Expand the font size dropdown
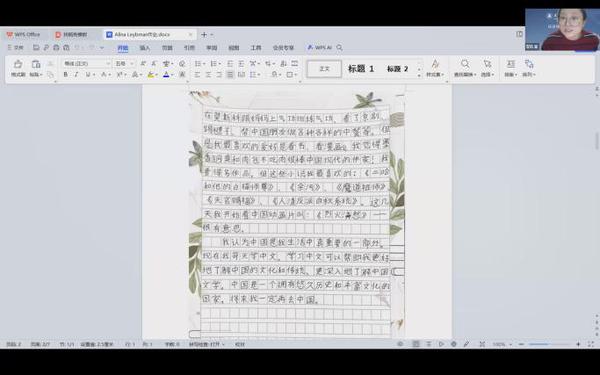 [132, 64]
